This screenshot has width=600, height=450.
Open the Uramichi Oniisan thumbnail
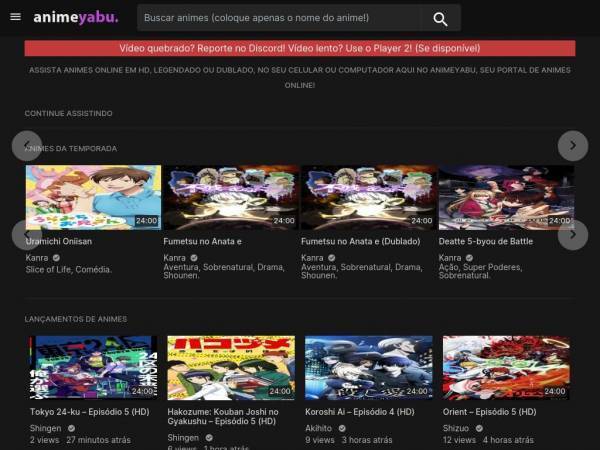tap(93, 197)
